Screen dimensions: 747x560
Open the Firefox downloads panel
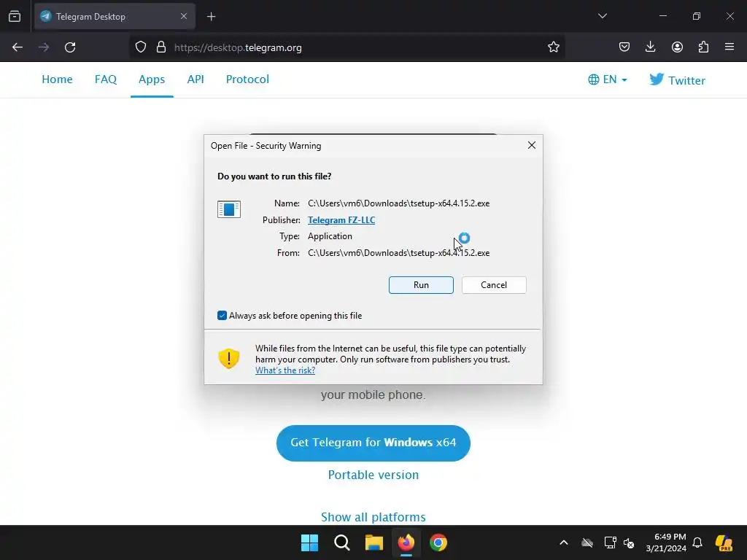pyautogui.click(x=650, y=47)
